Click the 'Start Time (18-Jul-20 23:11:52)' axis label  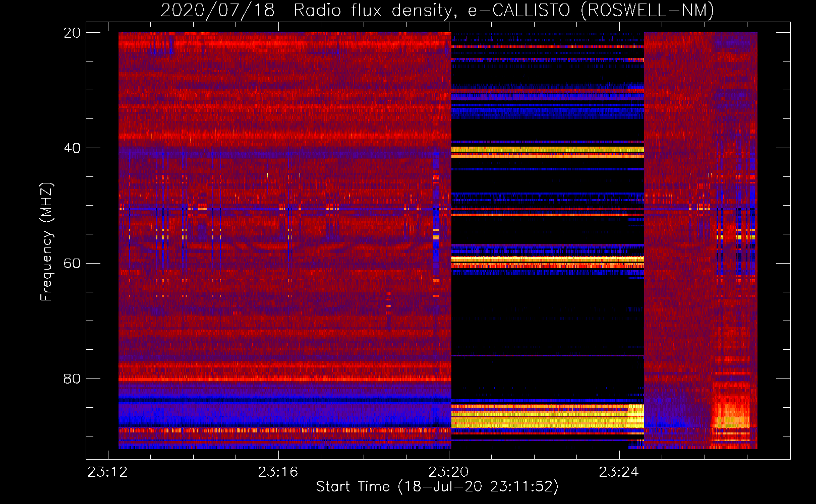pyautogui.click(x=437, y=487)
